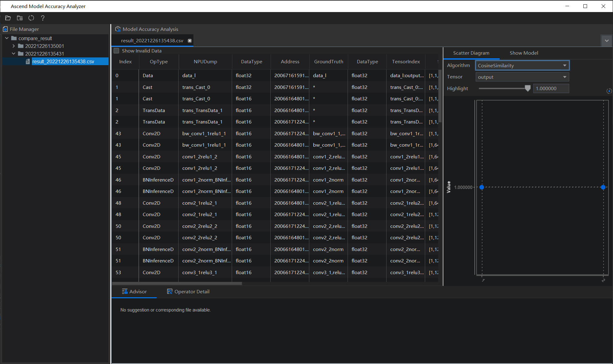The image size is (613, 364).
Task: Maximize the Ascend Model Accuracy Analyzer window
Action: pos(585,6)
